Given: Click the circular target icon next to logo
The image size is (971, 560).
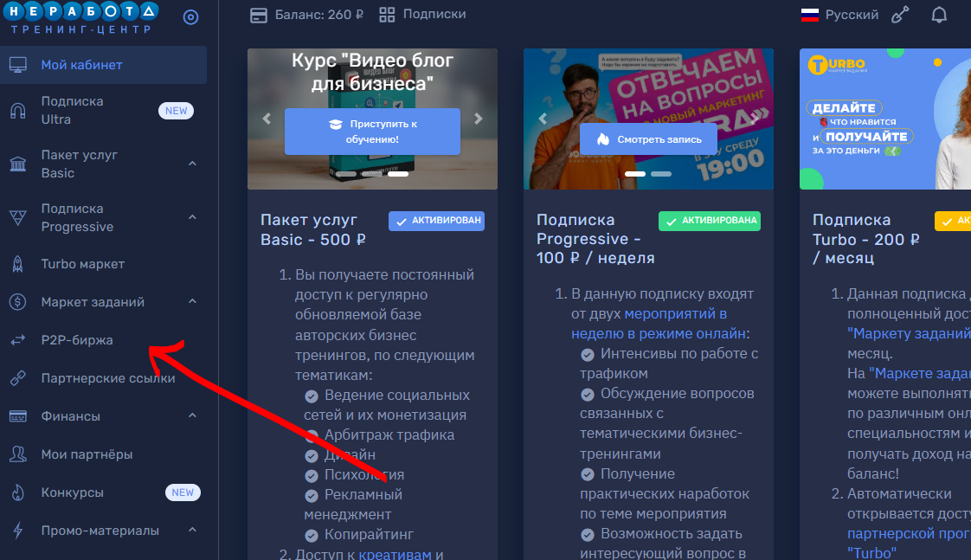Looking at the screenshot, I should click(x=190, y=17).
